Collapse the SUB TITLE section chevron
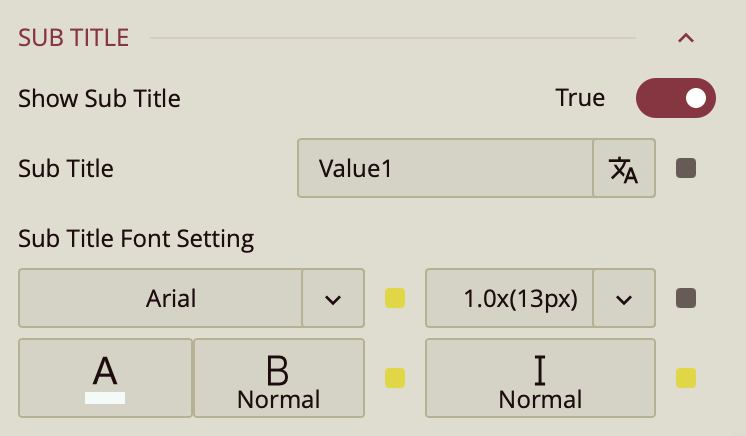Viewport: 746px width, 436px height. click(685, 38)
